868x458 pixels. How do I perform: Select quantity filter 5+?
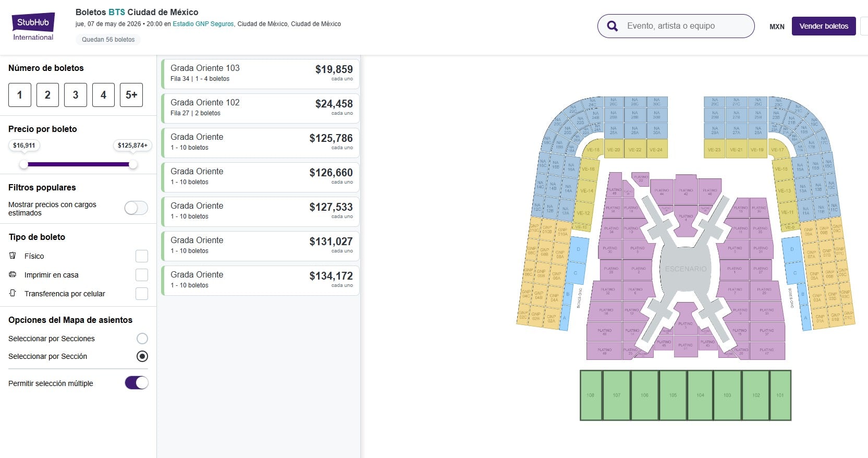coord(131,95)
